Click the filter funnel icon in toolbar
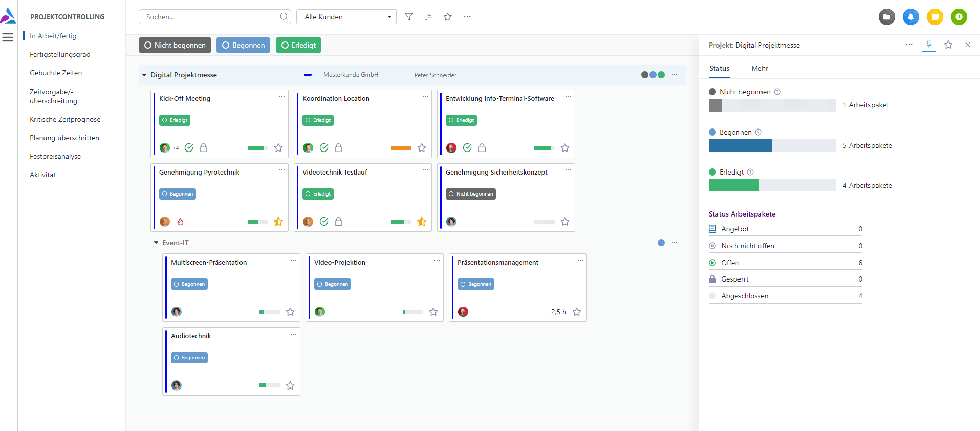 click(408, 17)
